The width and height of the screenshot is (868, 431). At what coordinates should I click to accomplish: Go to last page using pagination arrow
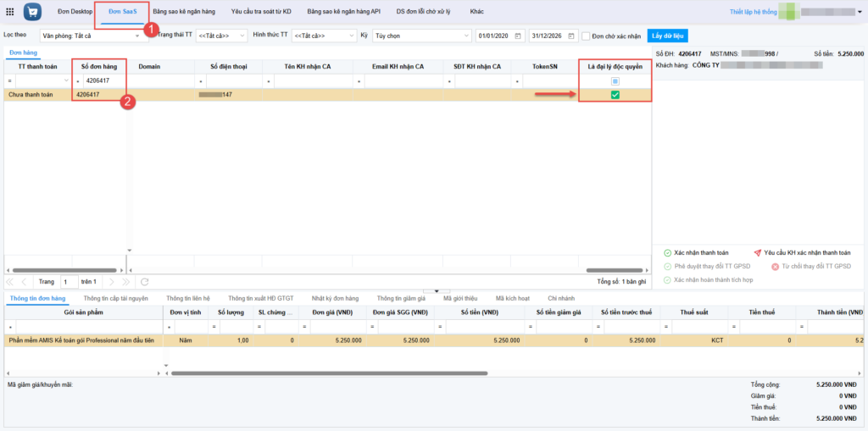127,281
